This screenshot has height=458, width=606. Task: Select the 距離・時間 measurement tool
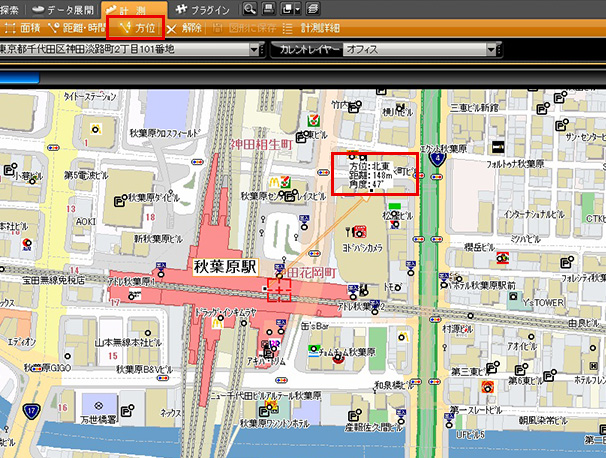click(77, 28)
